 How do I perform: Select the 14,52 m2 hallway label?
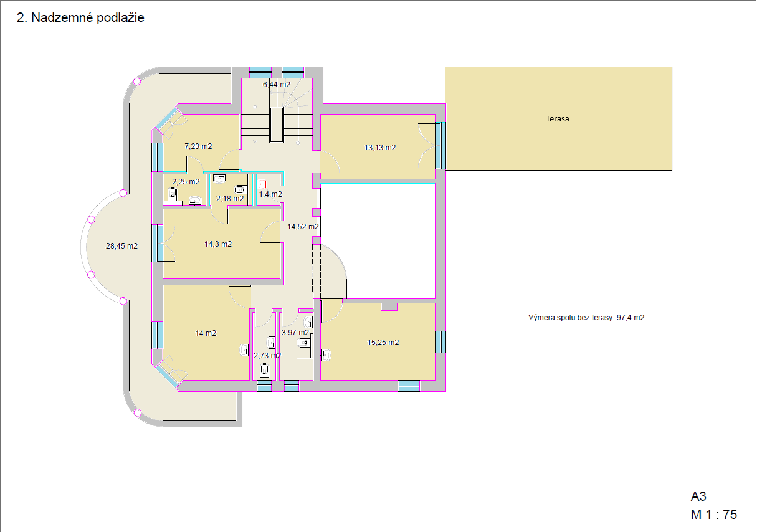pos(303,227)
